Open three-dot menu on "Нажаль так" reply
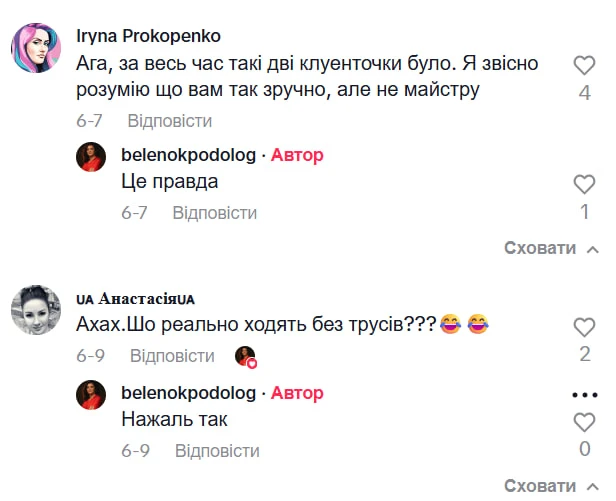 tap(585, 391)
